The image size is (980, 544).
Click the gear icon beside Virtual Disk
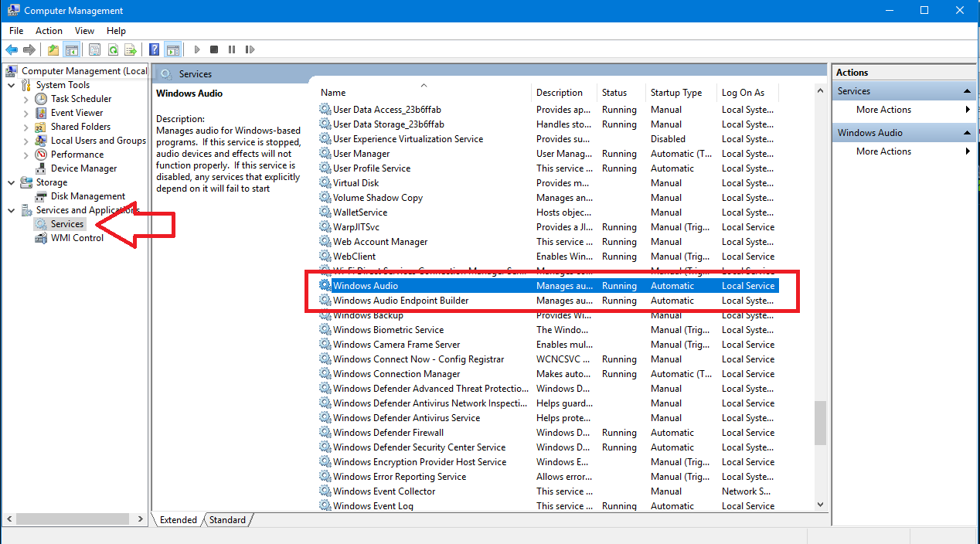point(325,183)
